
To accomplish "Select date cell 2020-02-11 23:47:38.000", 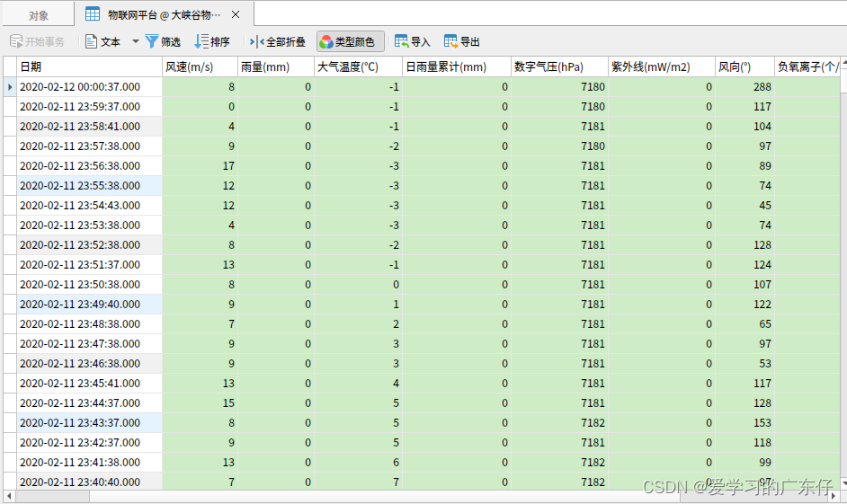I will tap(89, 344).
